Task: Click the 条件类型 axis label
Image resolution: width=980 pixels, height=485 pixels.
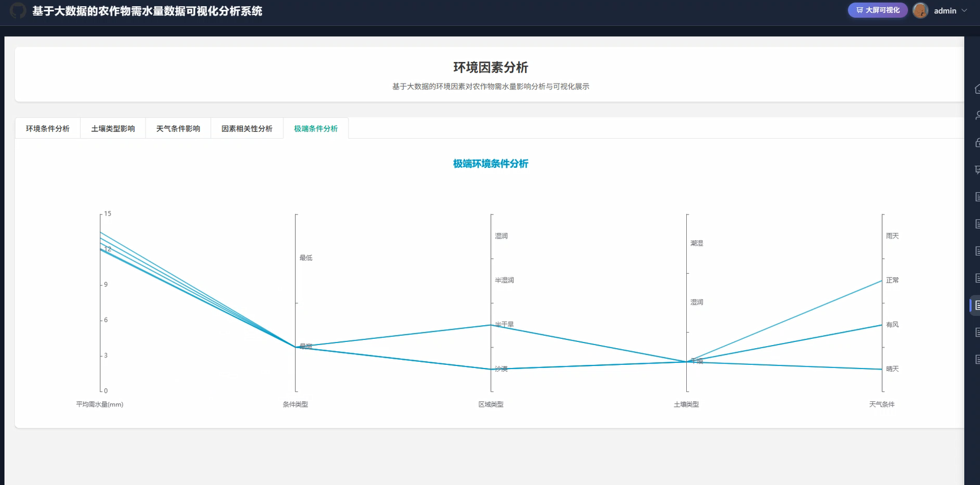Action: click(296, 404)
